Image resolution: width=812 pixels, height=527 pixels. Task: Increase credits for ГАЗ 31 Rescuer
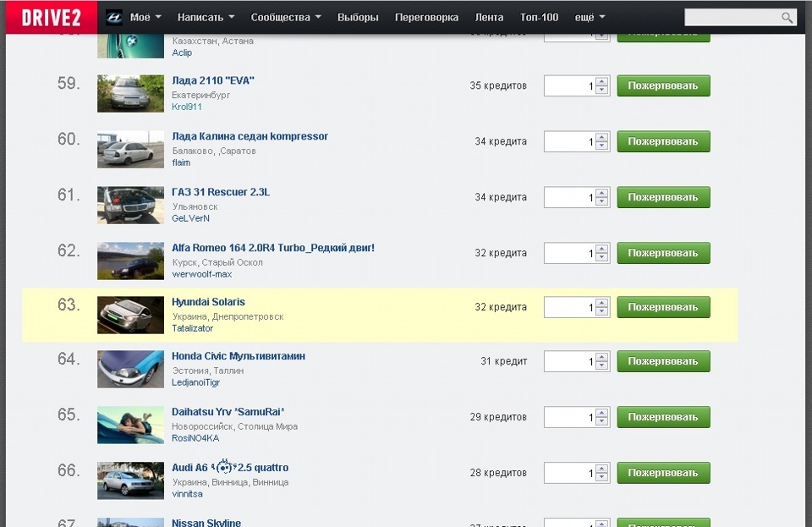tap(601, 194)
